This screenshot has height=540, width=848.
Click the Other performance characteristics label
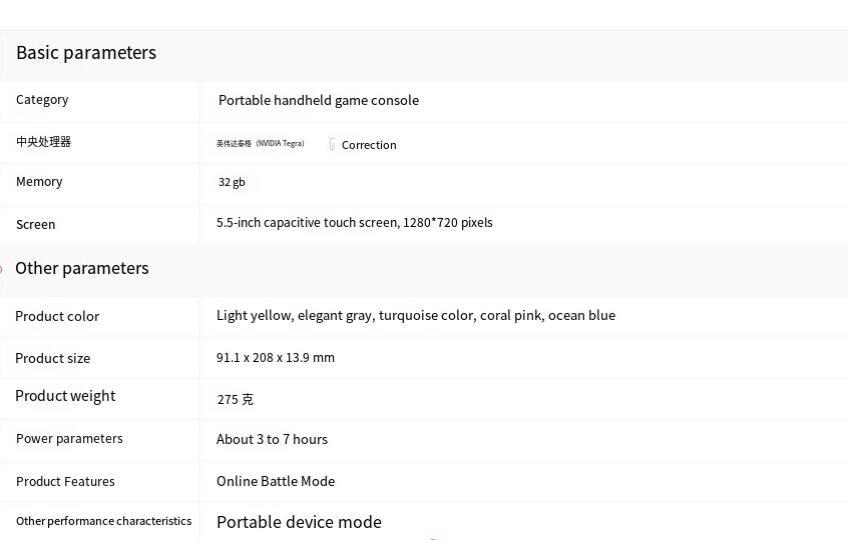[104, 521]
